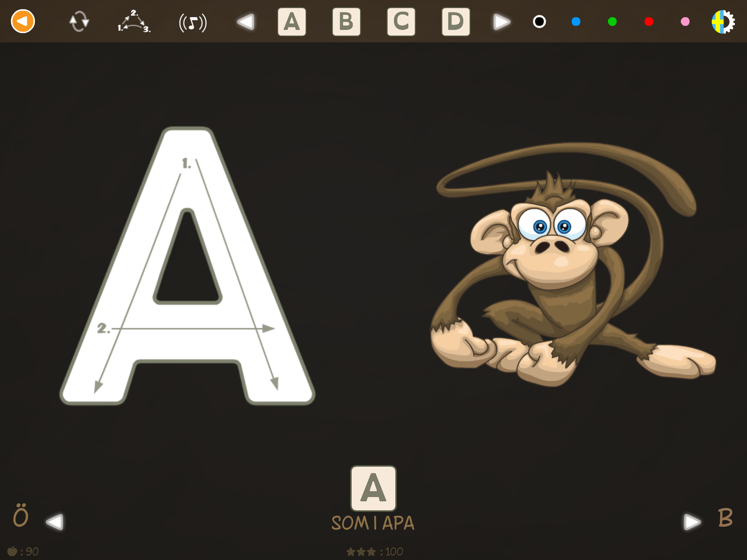Image resolution: width=747 pixels, height=560 pixels.
Task: Tap the bottom letter A tile
Action: click(373, 488)
